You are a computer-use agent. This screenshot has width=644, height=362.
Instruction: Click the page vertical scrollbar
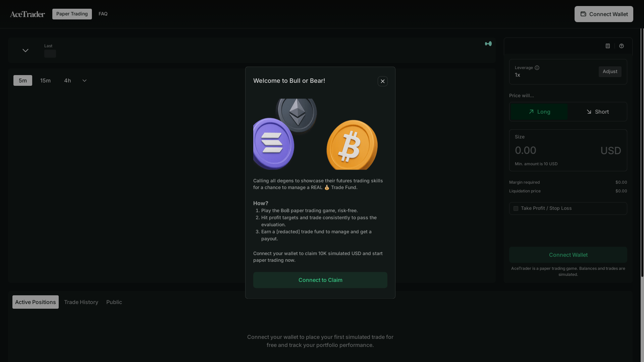pos(642,153)
